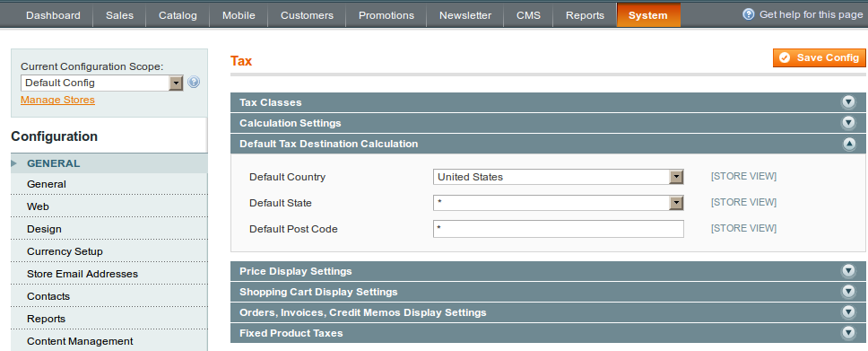The image size is (868, 351).
Task: Open the scope help question-mark icon
Action: pos(193,83)
